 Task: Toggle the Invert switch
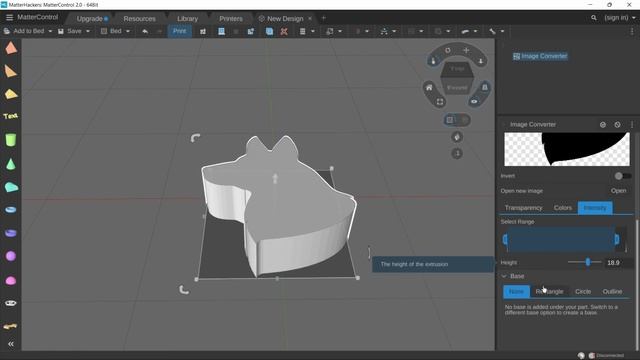(x=623, y=176)
